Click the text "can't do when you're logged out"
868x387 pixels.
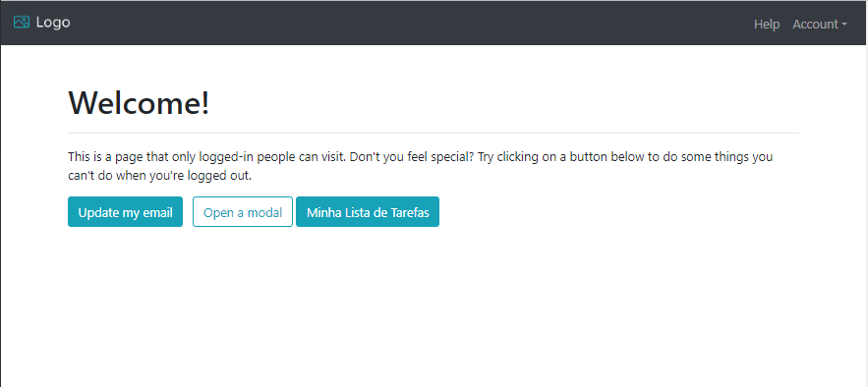click(159, 177)
